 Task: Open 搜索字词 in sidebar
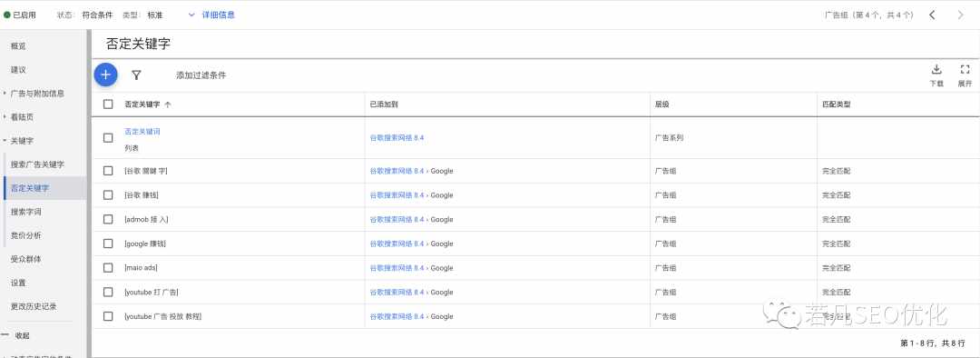[26, 212]
